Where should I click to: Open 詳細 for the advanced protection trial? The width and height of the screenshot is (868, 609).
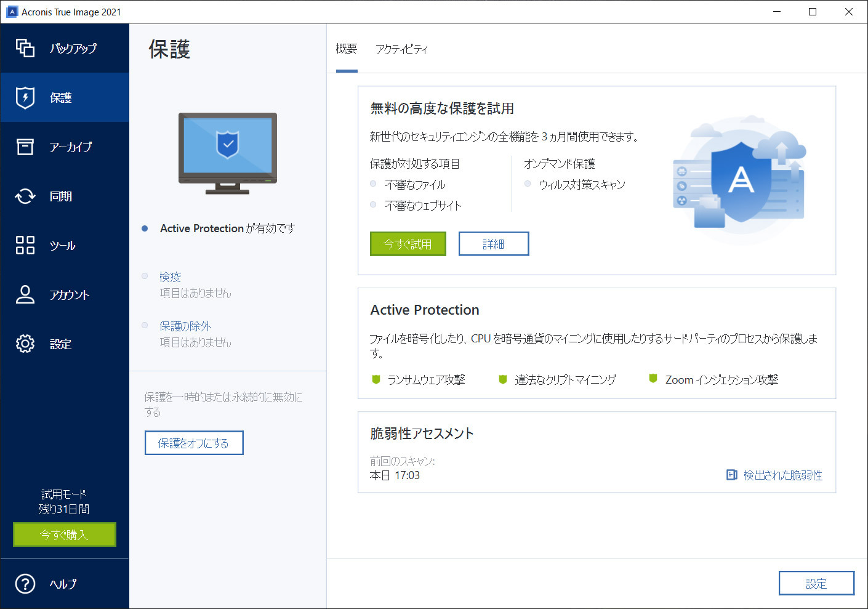[x=493, y=243]
